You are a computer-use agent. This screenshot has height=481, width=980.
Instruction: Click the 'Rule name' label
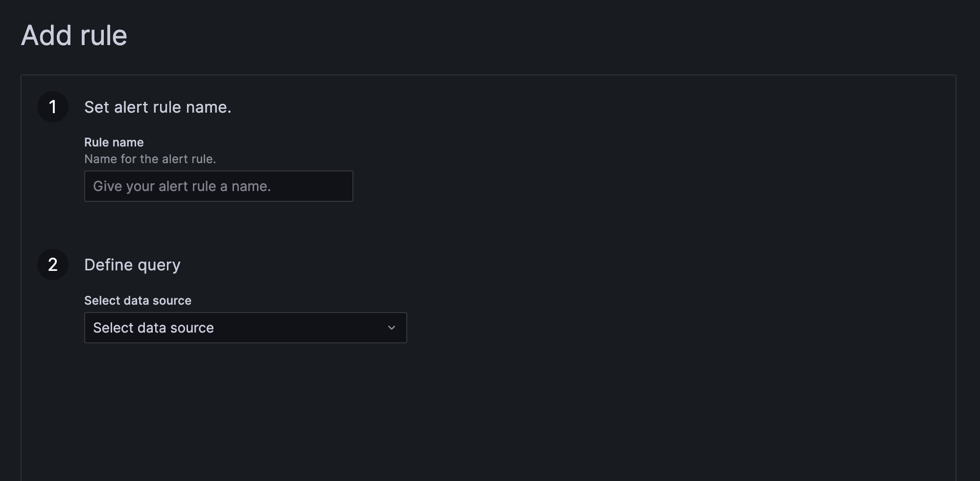pyautogui.click(x=114, y=142)
